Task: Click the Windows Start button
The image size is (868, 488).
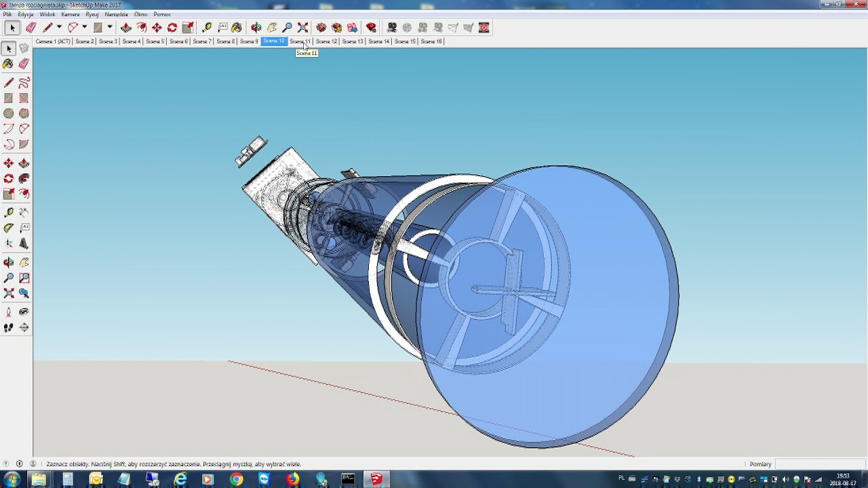Action: pos(12,480)
